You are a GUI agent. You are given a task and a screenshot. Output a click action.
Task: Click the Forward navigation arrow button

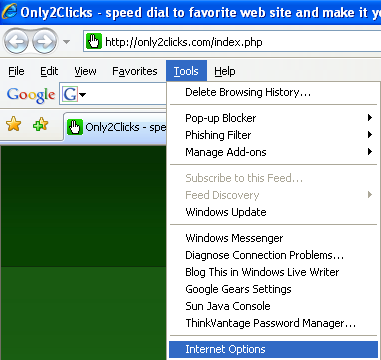[44, 42]
